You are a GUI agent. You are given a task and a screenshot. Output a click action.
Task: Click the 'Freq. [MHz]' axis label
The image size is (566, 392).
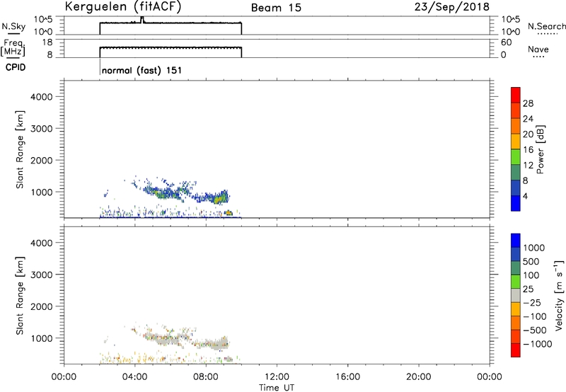(13, 47)
